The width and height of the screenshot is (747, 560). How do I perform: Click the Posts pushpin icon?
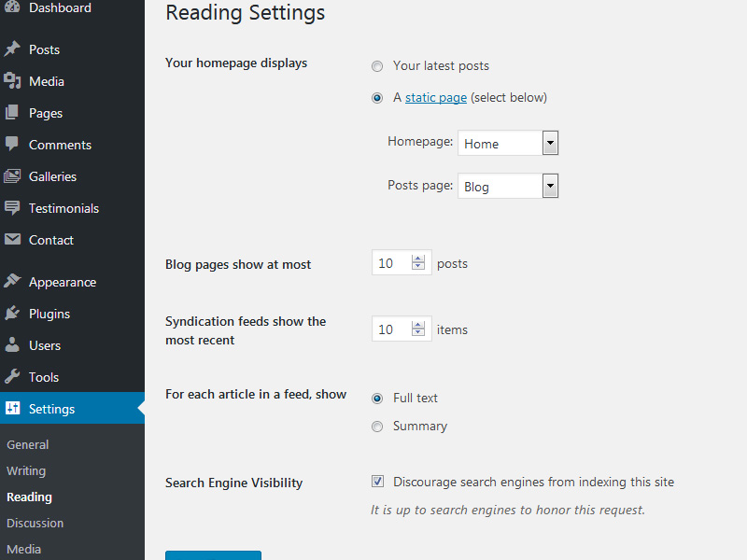(12, 49)
